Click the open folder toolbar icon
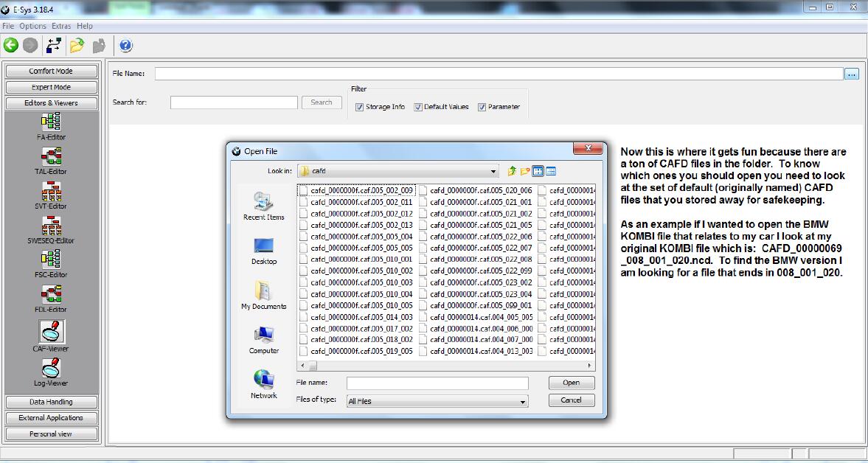 [77, 46]
